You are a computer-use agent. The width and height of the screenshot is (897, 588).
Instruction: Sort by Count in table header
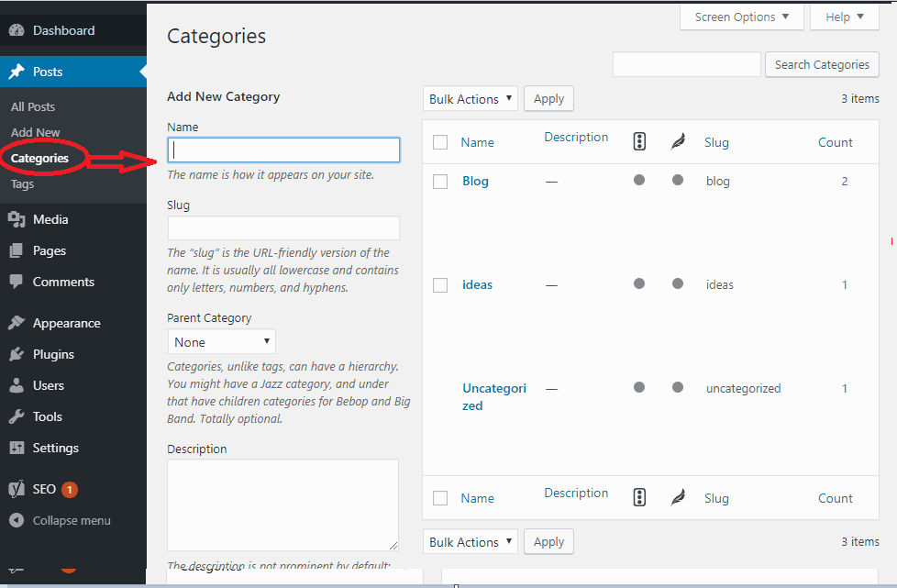tap(836, 142)
